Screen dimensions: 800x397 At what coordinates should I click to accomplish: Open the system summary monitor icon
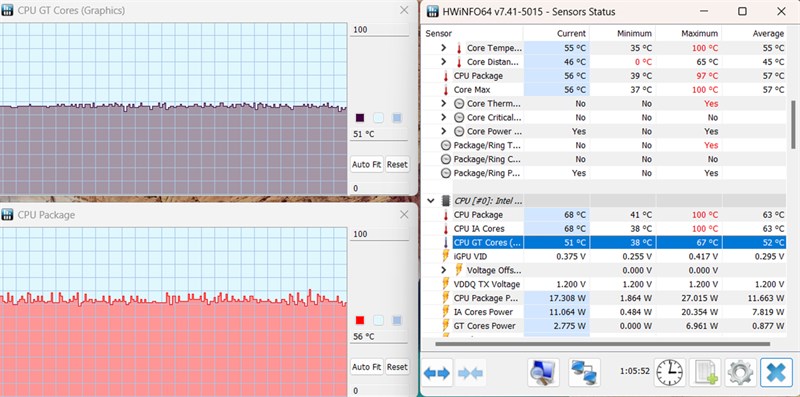coord(543,372)
